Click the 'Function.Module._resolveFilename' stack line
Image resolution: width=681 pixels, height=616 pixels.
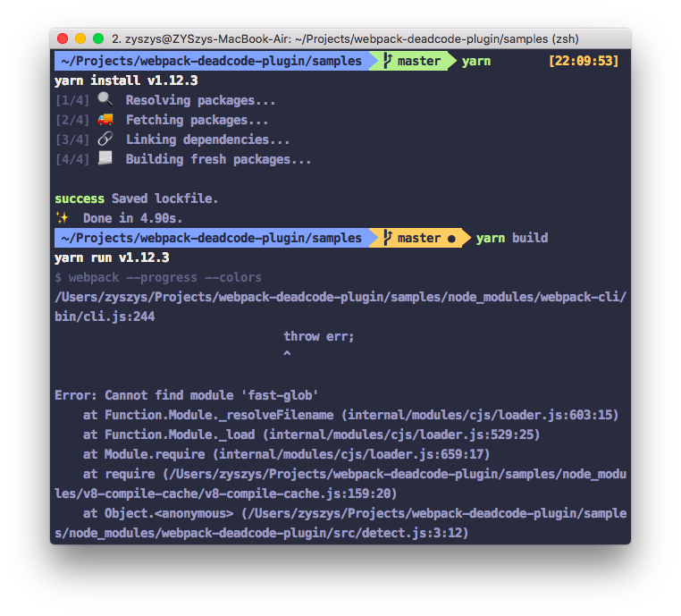click(350, 415)
